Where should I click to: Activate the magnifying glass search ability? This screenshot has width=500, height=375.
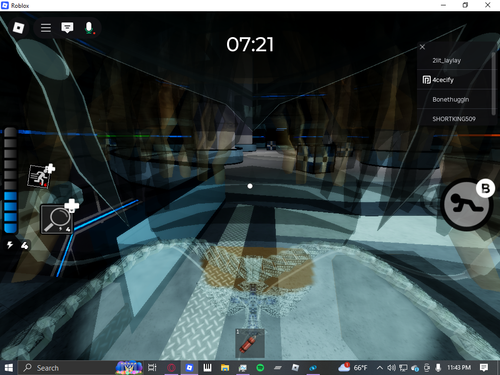coord(57,219)
